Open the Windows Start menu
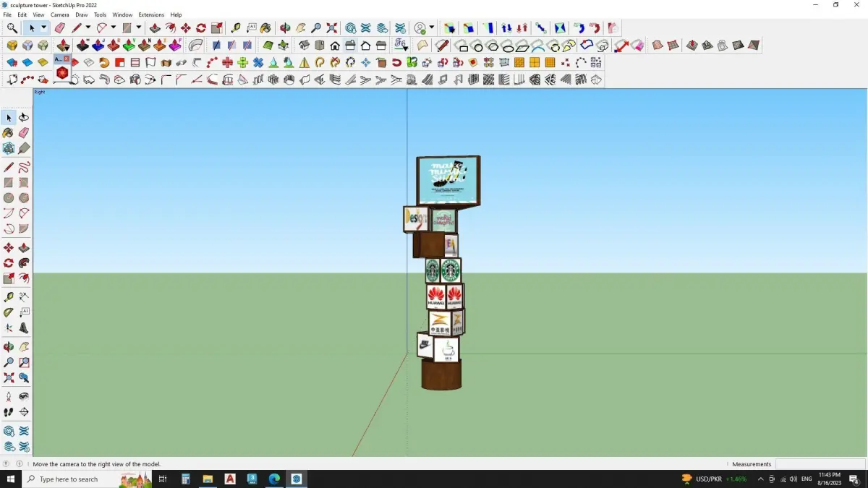 (11, 479)
